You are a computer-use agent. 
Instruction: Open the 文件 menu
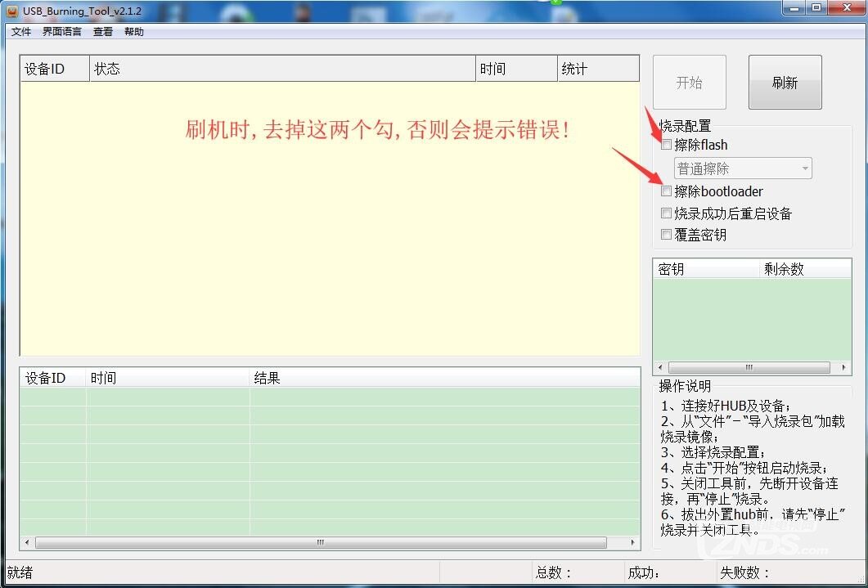pyautogui.click(x=21, y=31)
